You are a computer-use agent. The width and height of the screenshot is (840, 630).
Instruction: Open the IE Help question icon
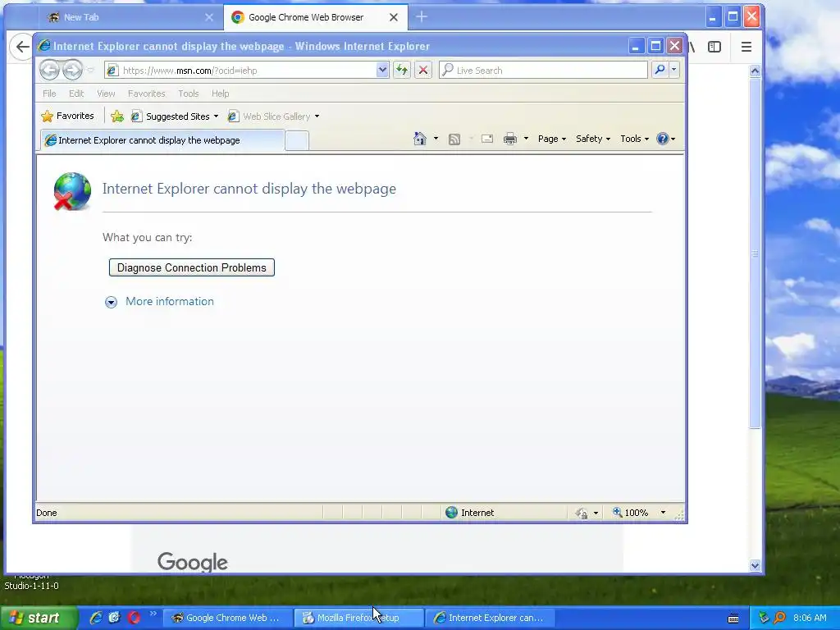tap(665, 139)
